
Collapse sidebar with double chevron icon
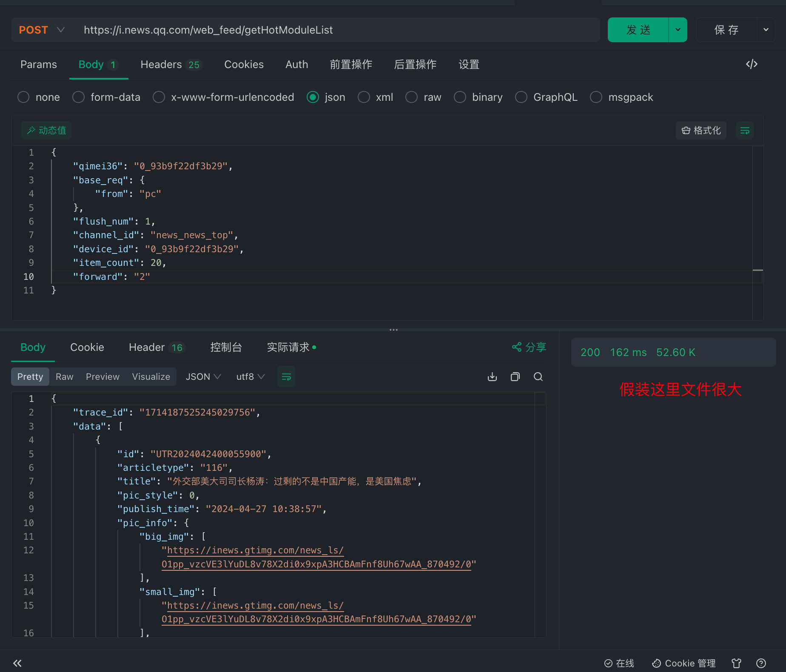coord(17,663)
